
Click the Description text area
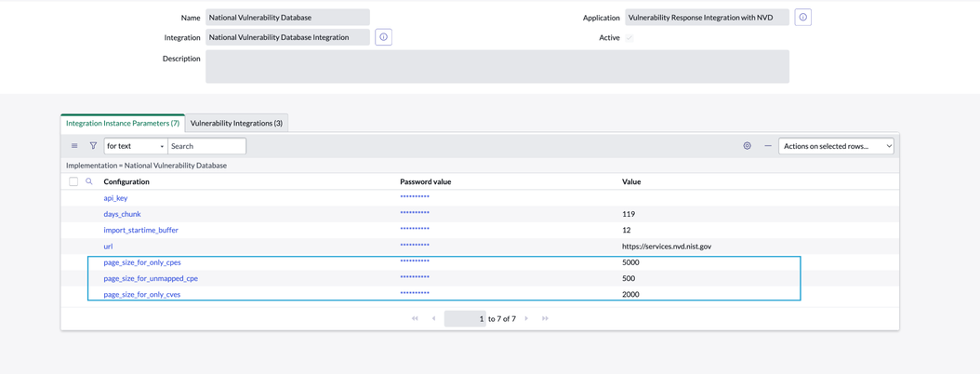tap(497, 66)
